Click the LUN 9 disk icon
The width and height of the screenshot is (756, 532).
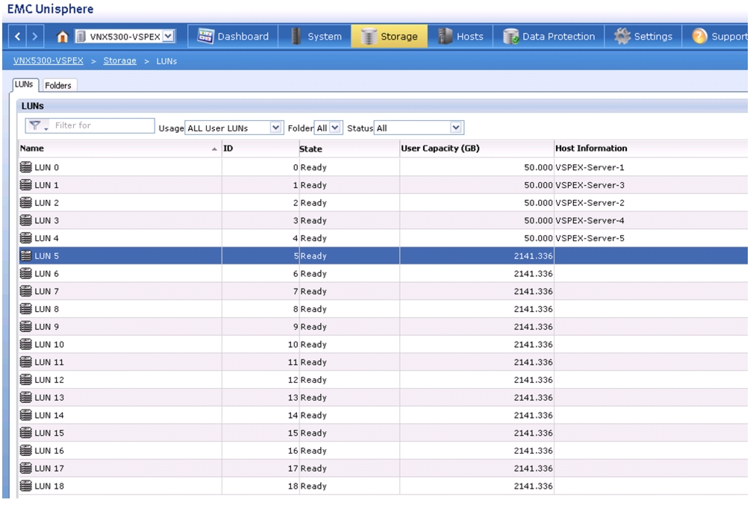tap(26, 327)
